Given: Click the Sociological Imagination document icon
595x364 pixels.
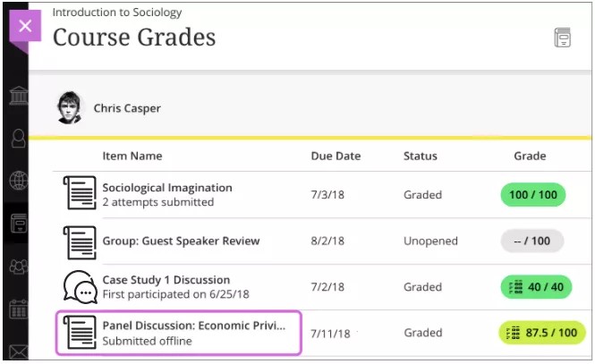Looking at the screenshot, I should click(x=80, y=194).
